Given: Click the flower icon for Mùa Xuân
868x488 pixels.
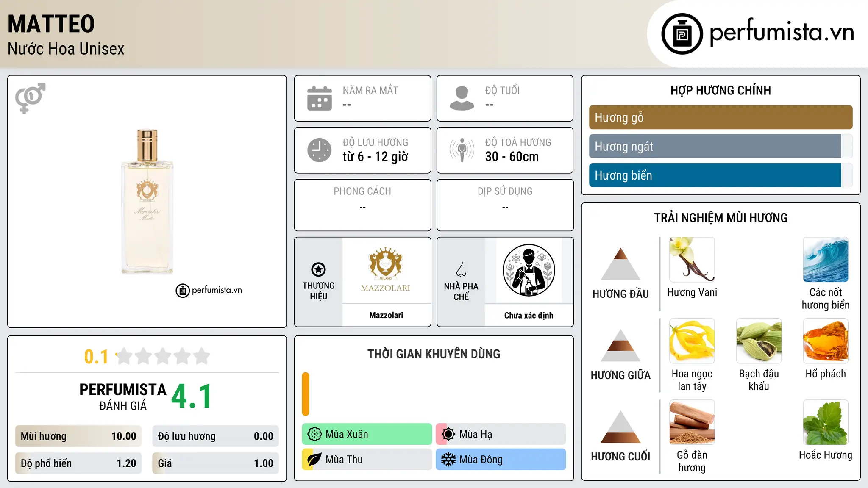Looking at the screenshot, I should (x=314, y=434).
